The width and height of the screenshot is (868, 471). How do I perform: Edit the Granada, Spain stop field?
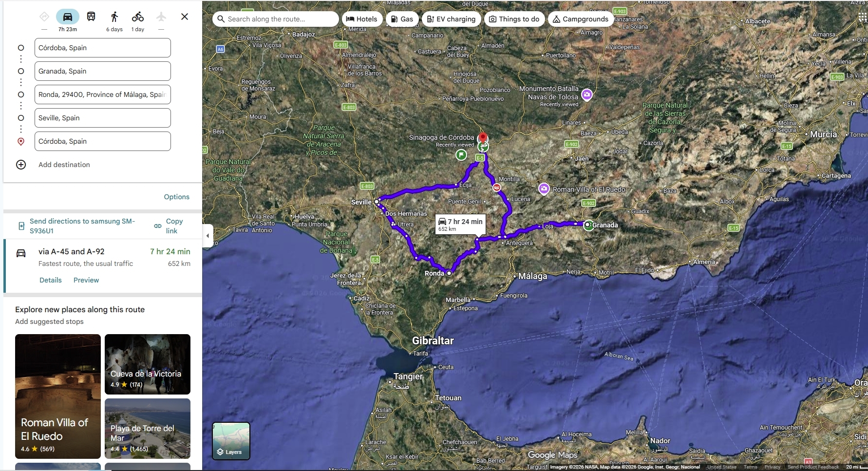click(103, 71)
